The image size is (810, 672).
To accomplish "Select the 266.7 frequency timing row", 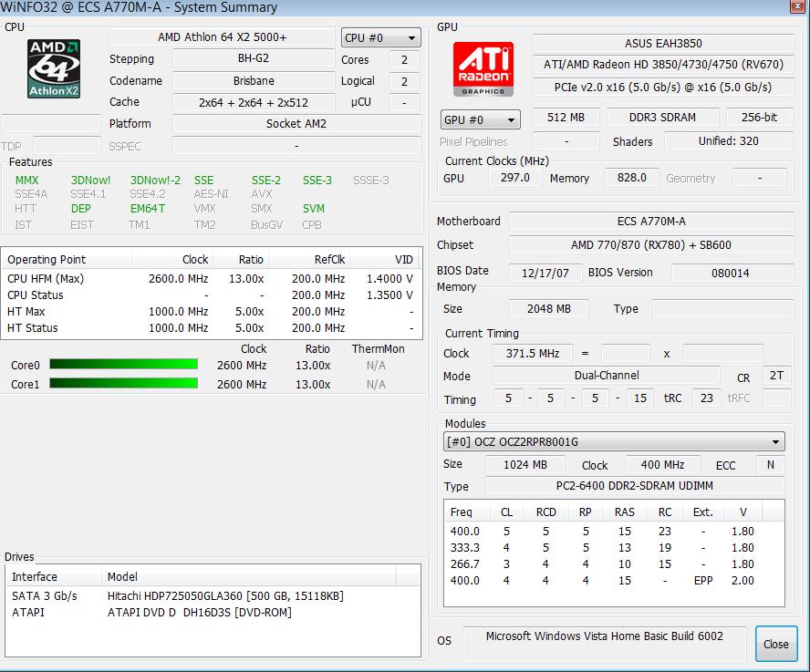I will [x=613, y=564].
